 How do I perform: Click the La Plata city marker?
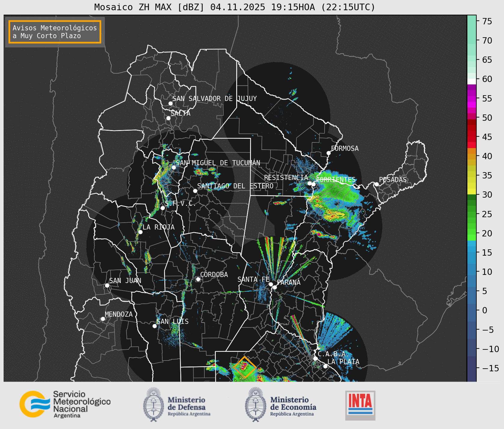pyautogui.click(x=325, y=366)
